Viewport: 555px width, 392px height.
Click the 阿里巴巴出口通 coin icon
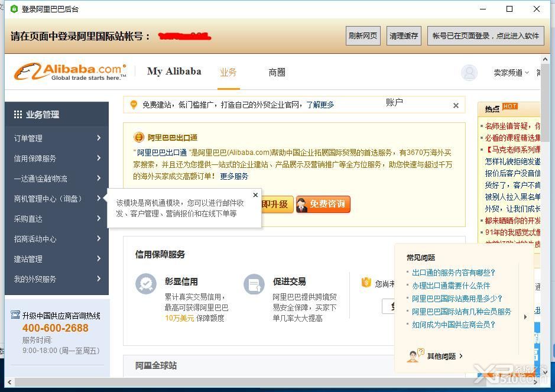click(x=139, y=137)
